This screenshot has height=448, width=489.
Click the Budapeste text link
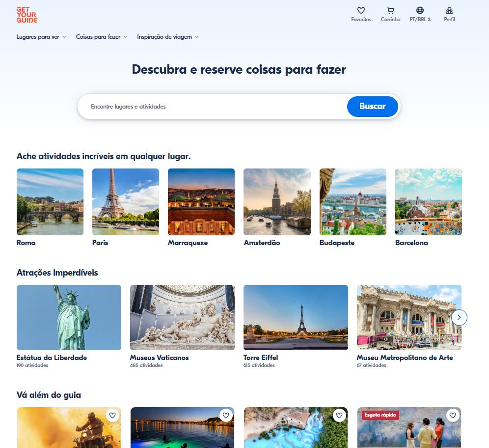337,243
